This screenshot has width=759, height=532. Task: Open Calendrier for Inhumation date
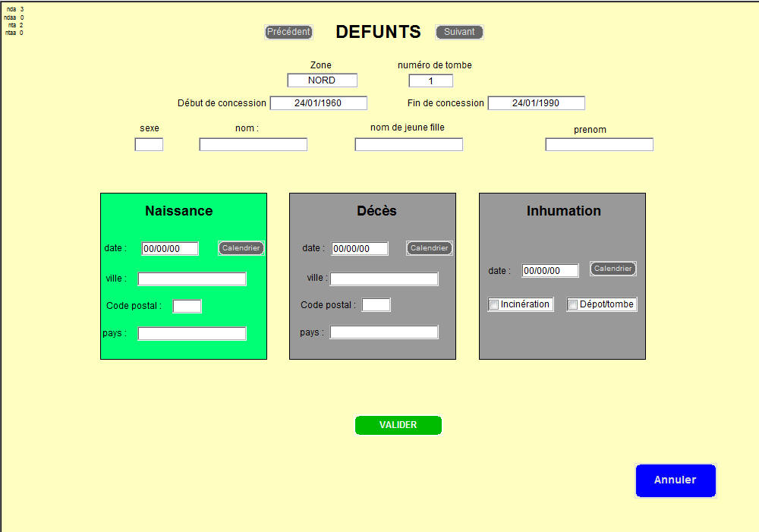[613, 269]
